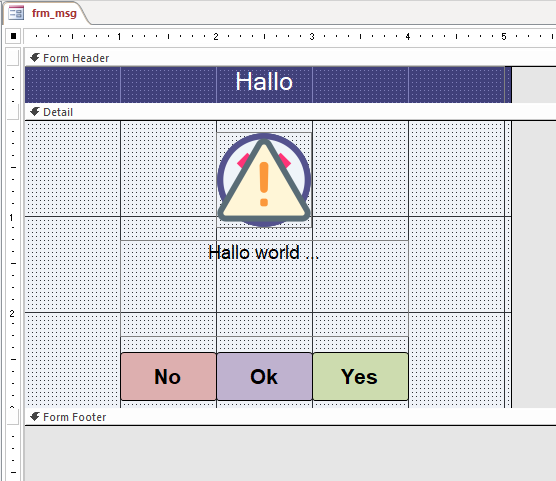Click the Form Footer section arrow icon
This screenshot has height=481, width=556.
tap(35, 416)
